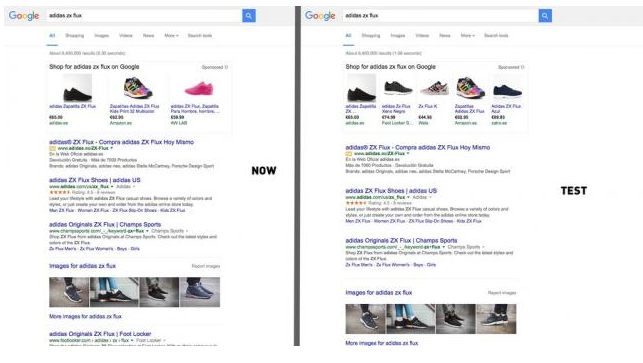Viewport: 643px width, 363px height.
Task: Open dropdown arrow beside adidas.com/us URL, NOW page
Action: (x=112, y=187)
